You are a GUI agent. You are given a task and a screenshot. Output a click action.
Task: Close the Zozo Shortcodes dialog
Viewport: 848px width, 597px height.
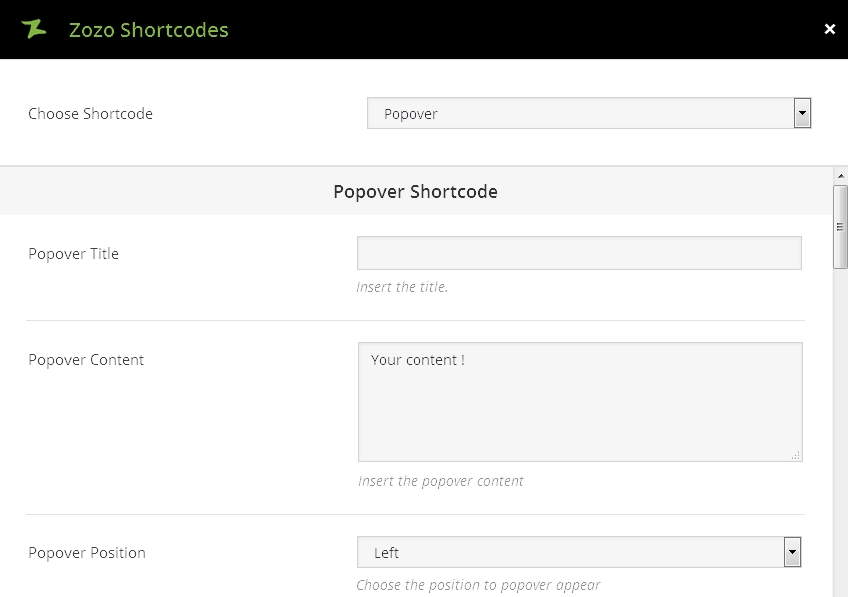click(x=829, y=29)
